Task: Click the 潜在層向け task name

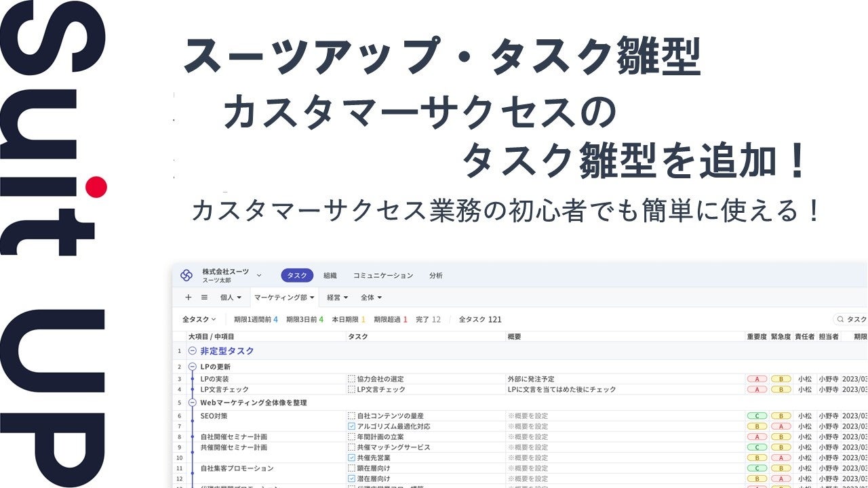Action: [x=374, y=479]
